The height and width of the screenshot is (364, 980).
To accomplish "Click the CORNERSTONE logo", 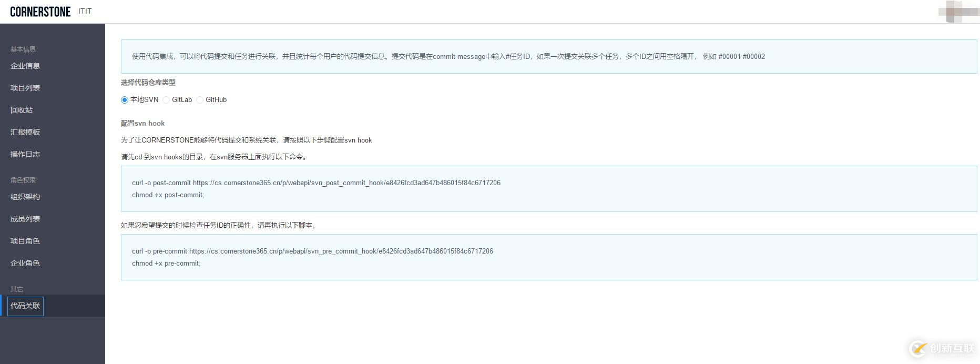I will pyautogui.click(x=40, y=12).
